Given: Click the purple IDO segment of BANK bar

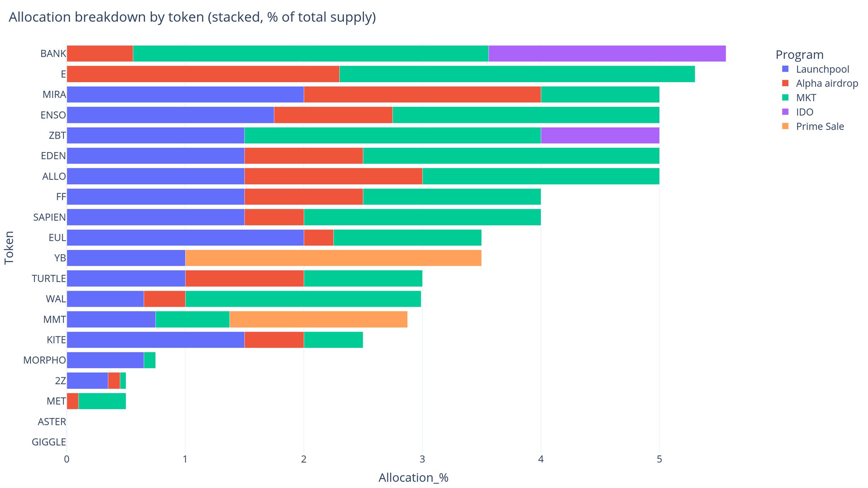Looking at the screenshot, I should (607, 53).
